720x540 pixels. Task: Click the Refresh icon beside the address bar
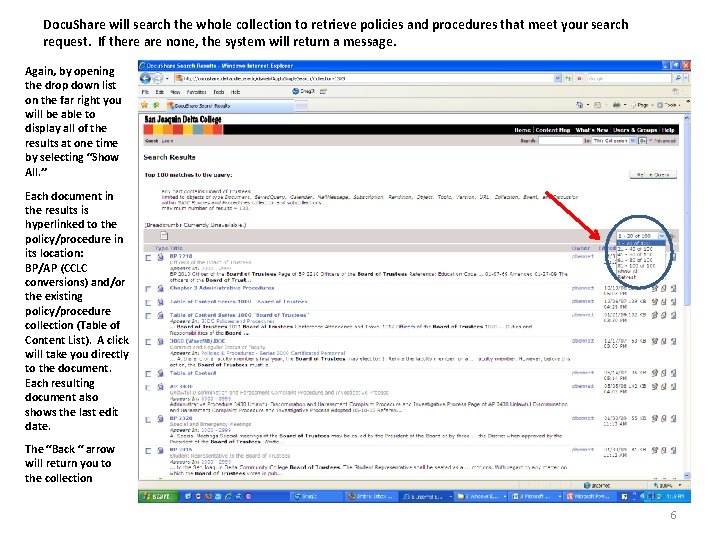568,79
